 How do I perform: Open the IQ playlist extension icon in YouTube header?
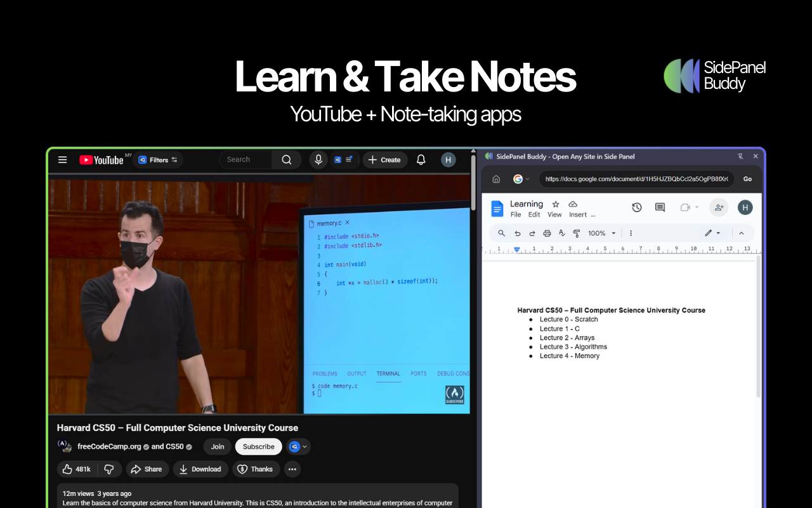click(x=343, y=160)
